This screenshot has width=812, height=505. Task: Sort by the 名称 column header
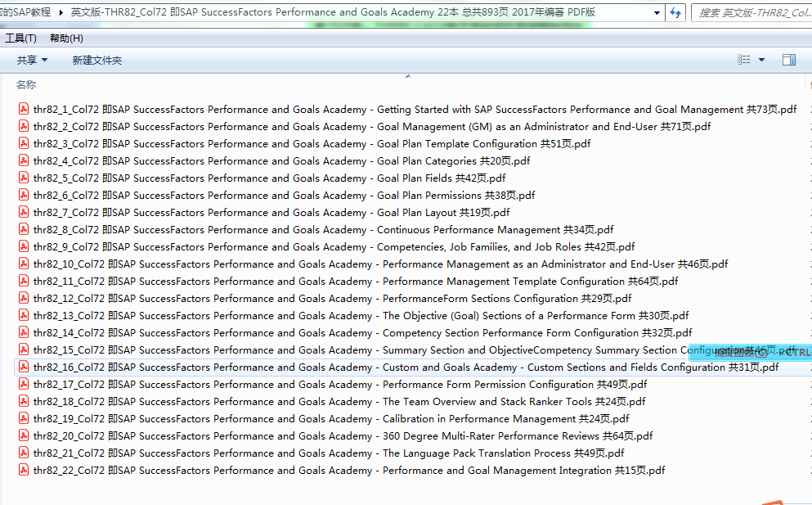[x=26, y=84]
